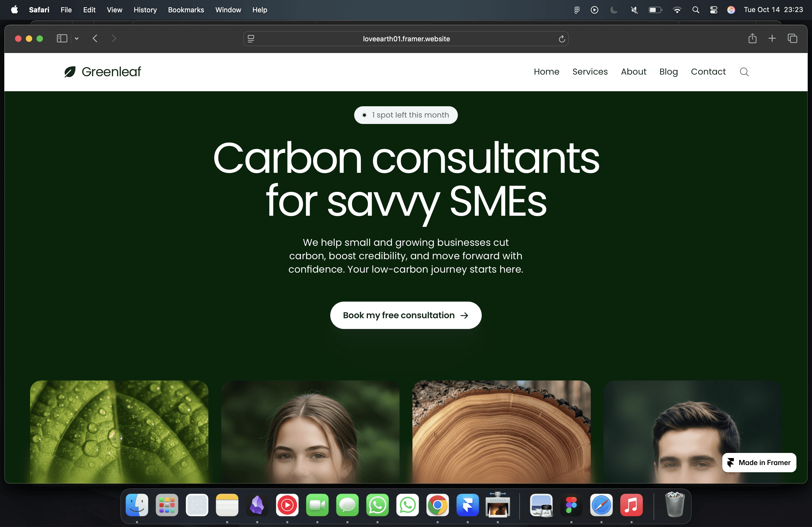
Task: Click the loveearth01.framer.website address field
Action: coord(406,39)
